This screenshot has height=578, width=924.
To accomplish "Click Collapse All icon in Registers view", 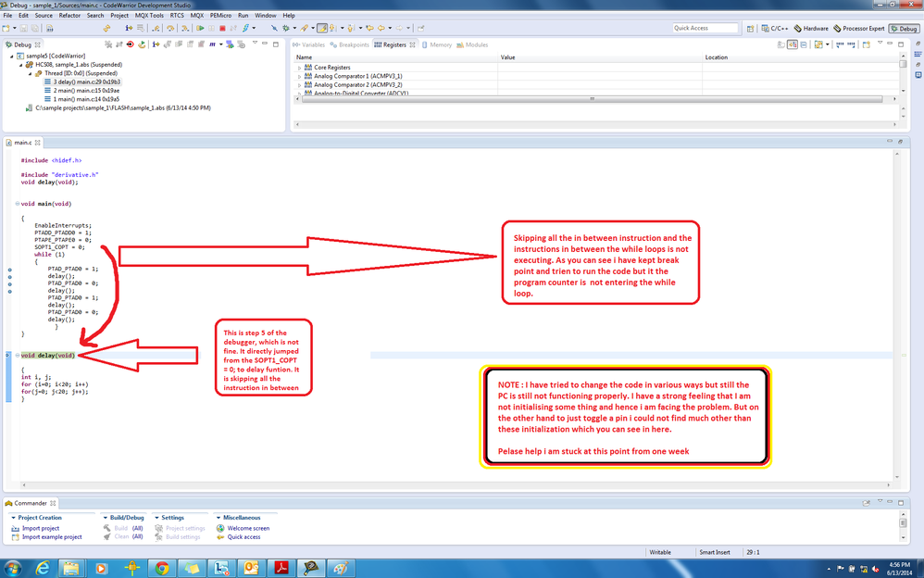I will 804,44.
